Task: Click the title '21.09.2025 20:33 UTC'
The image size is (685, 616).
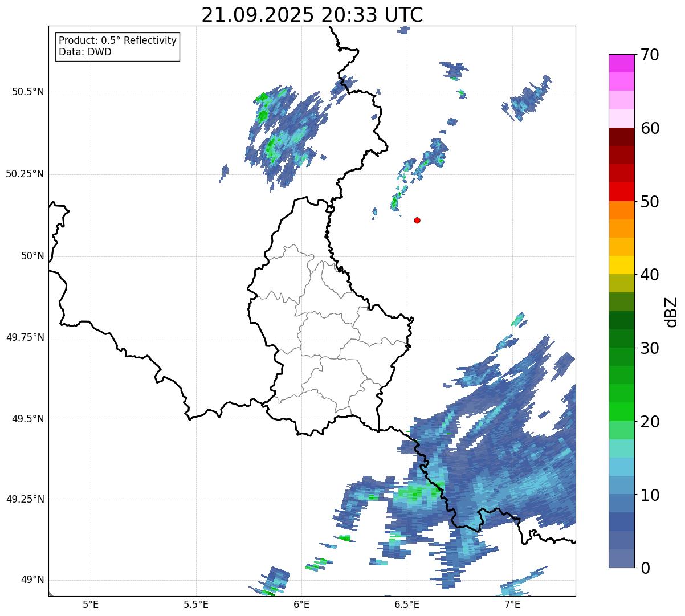Action: 312,15
